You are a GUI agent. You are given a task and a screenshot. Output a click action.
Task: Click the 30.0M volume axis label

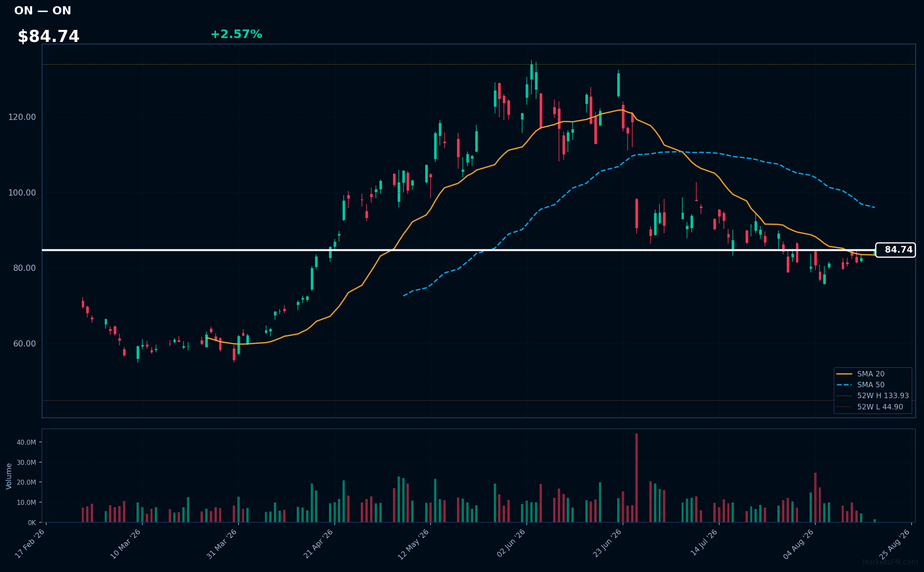[x=26, y=463]
